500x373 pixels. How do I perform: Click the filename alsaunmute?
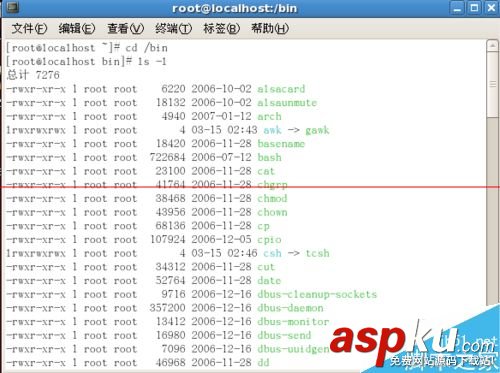287,103
